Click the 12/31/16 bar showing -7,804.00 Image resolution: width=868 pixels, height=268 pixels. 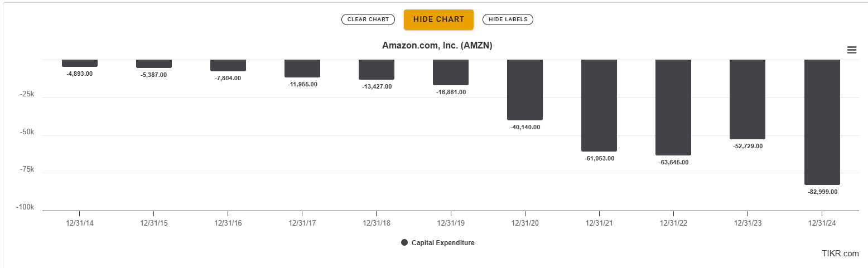point(228,65)
